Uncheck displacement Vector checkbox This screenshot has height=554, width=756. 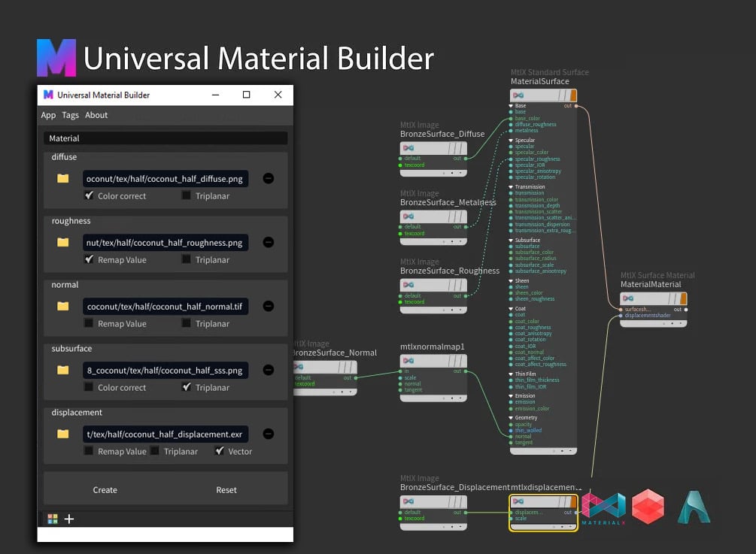tap(220, 451)
